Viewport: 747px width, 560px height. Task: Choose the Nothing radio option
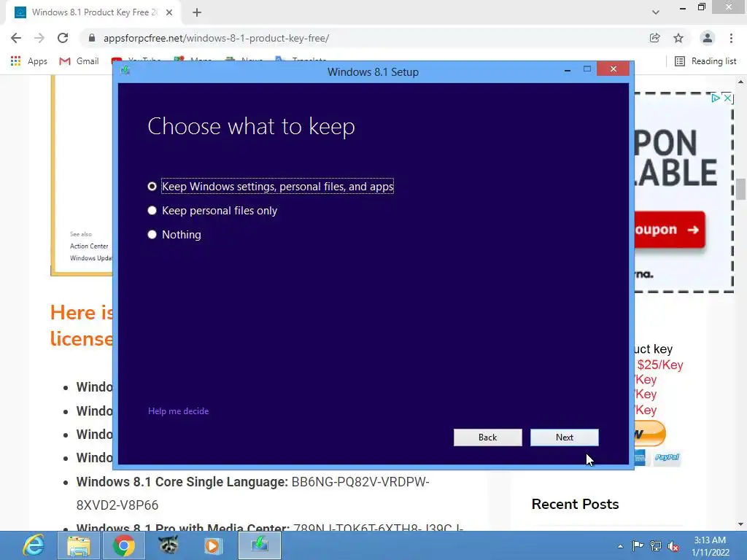point(174,234)
